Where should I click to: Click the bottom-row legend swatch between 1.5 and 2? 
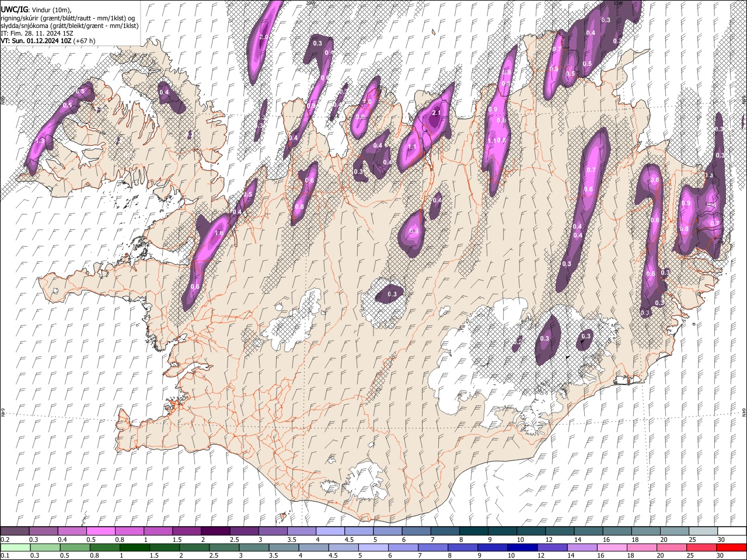[164, 547]
